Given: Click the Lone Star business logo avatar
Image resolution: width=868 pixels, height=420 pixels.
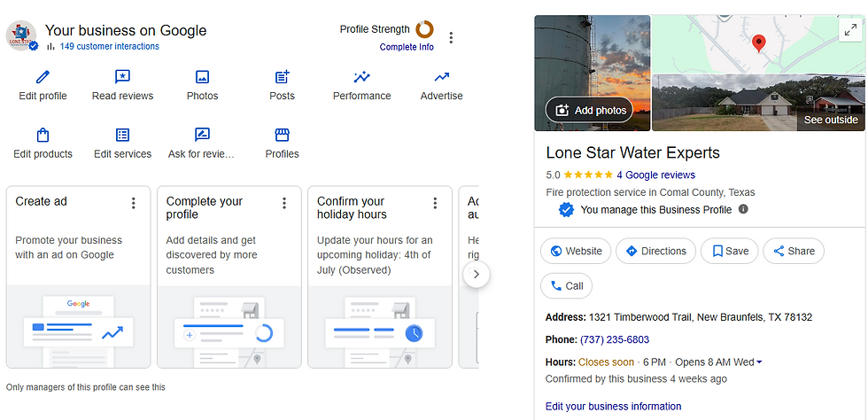Looking at the screenshot, I should [x=21, y=36].
